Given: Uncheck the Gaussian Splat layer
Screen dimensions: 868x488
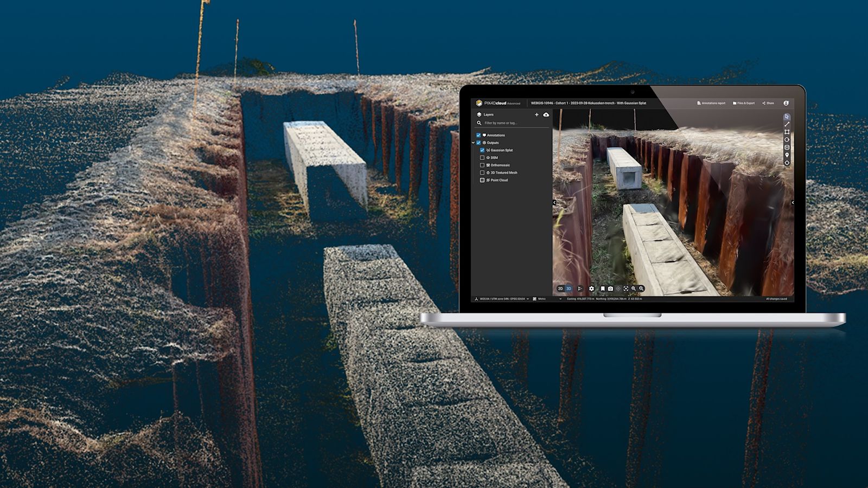Looking at the screenshot, I should (482, 150).
